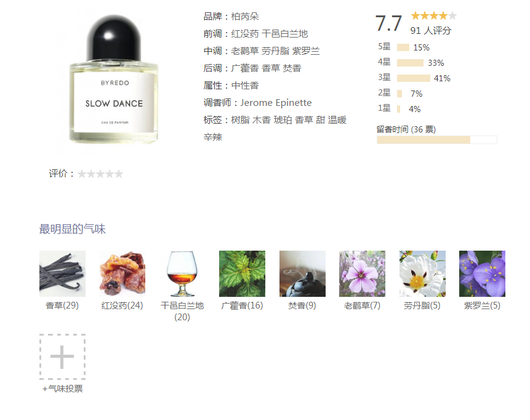The height and width of the screenshot is (420, 530).
Task: Click the 中性香 attribute link
Action: click(x=245, y=86)
